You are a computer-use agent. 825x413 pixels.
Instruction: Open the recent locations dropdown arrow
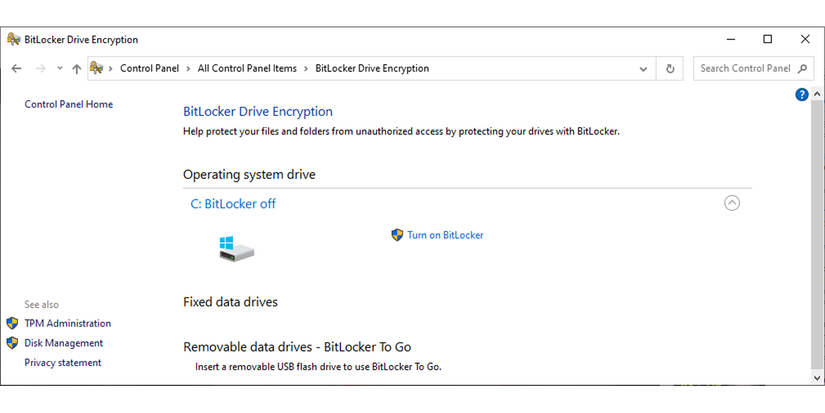click(60, 69)
